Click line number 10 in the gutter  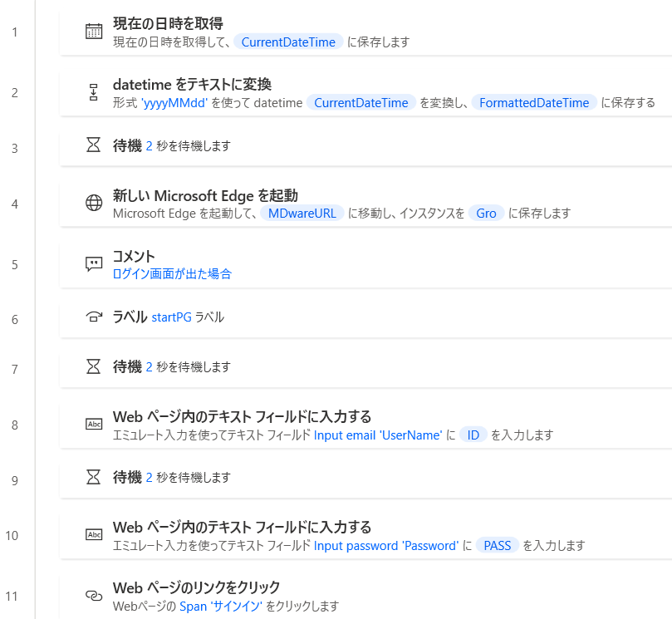12,535
